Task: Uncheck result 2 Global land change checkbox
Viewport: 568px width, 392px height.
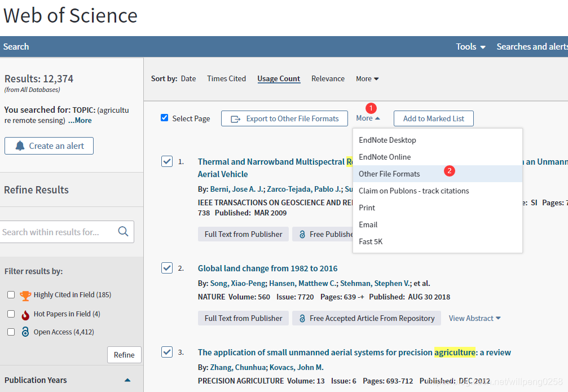Action: pos(167,268)
